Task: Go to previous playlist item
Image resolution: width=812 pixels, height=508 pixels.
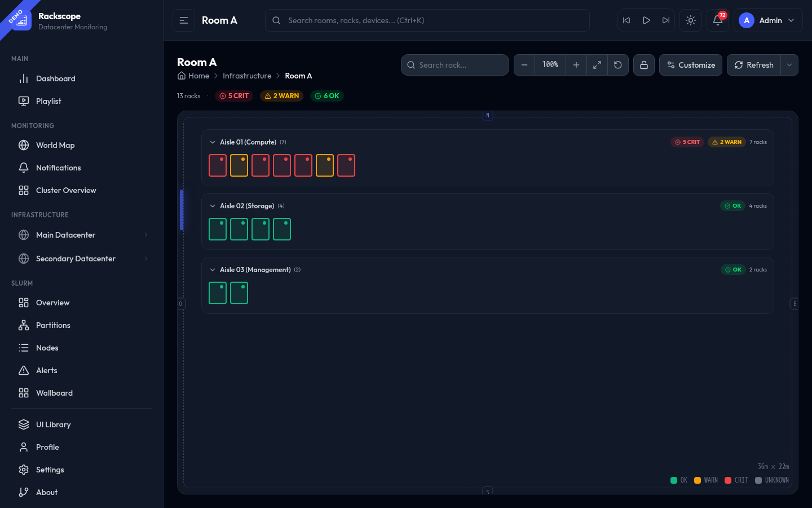Action: pos(626,20)
